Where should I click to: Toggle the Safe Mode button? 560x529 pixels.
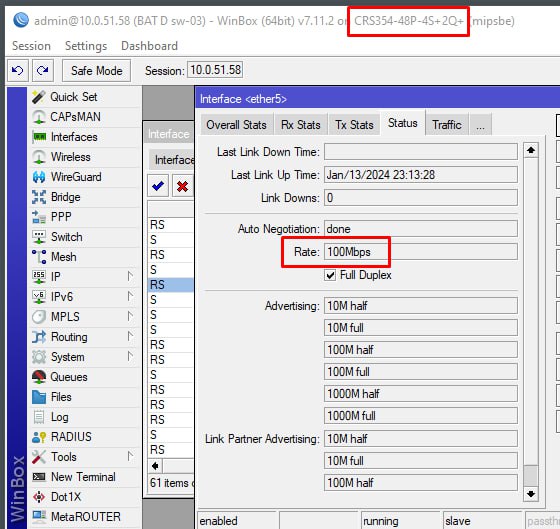pyautogui.click(x=96, y=71)
